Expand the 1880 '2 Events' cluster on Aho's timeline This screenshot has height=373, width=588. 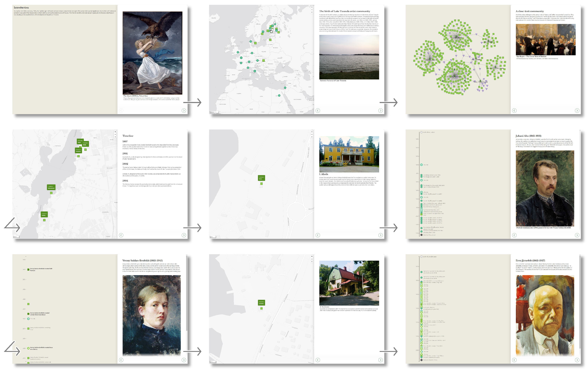click(x=422, y=165)
